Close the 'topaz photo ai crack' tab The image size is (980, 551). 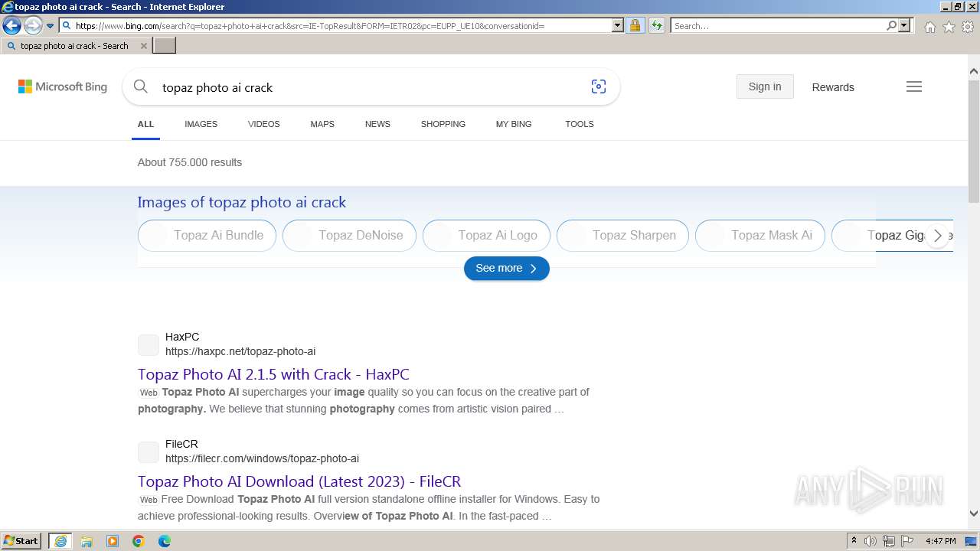[143, 46]
